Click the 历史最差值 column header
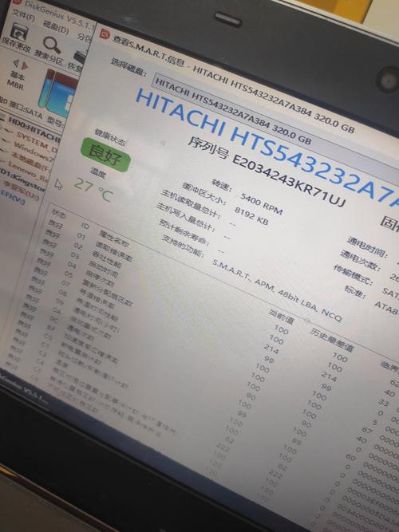Screen dimensions: 399x532 [x=331, y=340]
